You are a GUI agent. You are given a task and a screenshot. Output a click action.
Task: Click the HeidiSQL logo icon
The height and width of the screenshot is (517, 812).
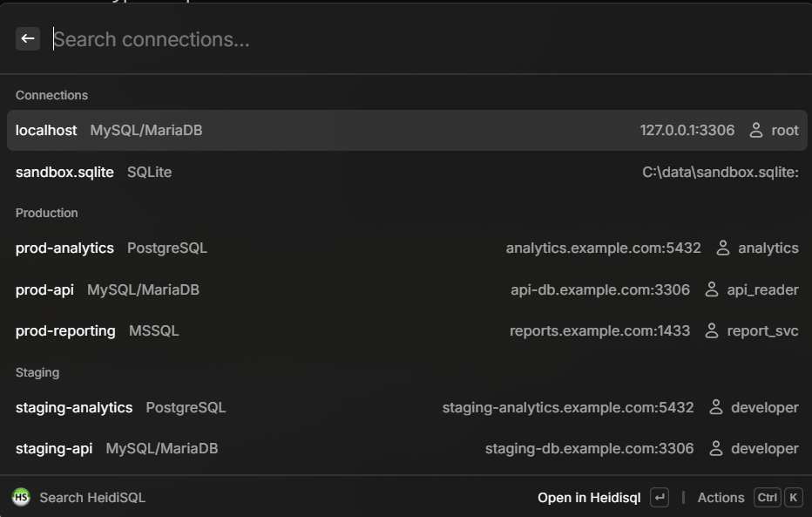21,497
